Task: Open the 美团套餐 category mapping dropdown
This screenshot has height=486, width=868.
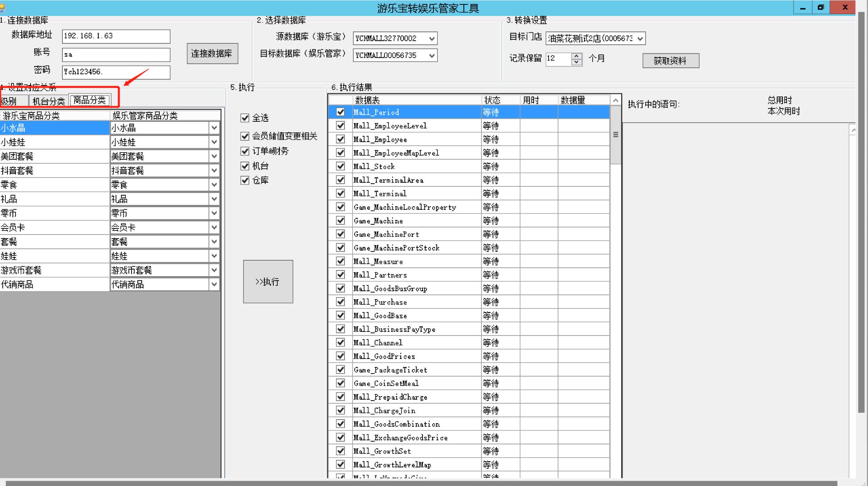Action: point(214,156)
